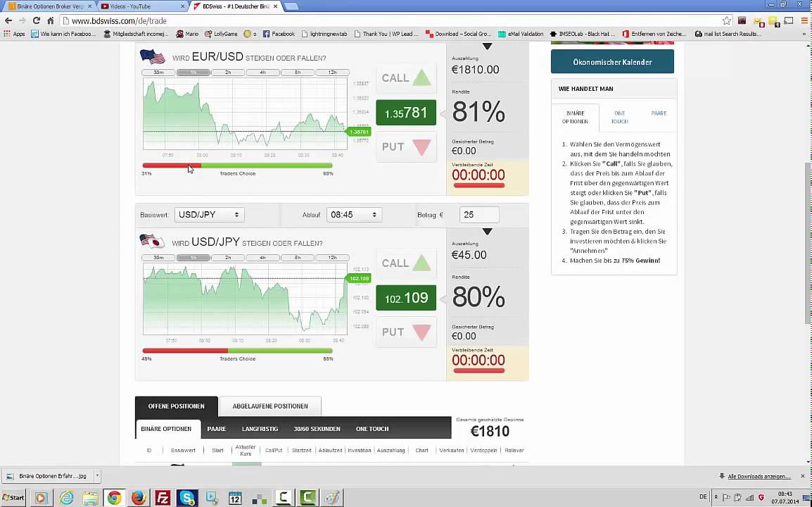Click the Betrag amount input field
This screenshot has width=812, height=507.
(x=479, y=215)
